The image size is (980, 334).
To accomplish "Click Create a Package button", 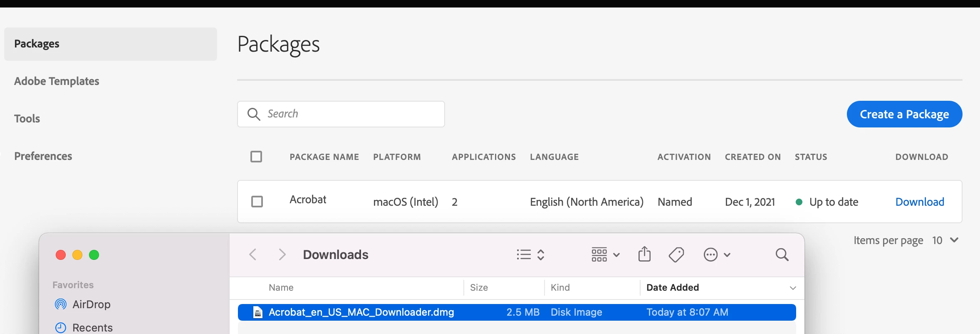I will (904, 114).
